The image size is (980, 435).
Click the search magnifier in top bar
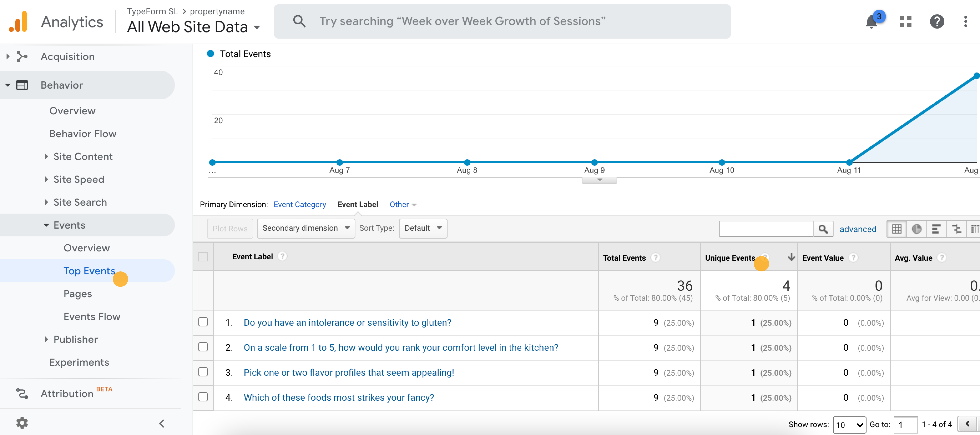click(299, 21)
